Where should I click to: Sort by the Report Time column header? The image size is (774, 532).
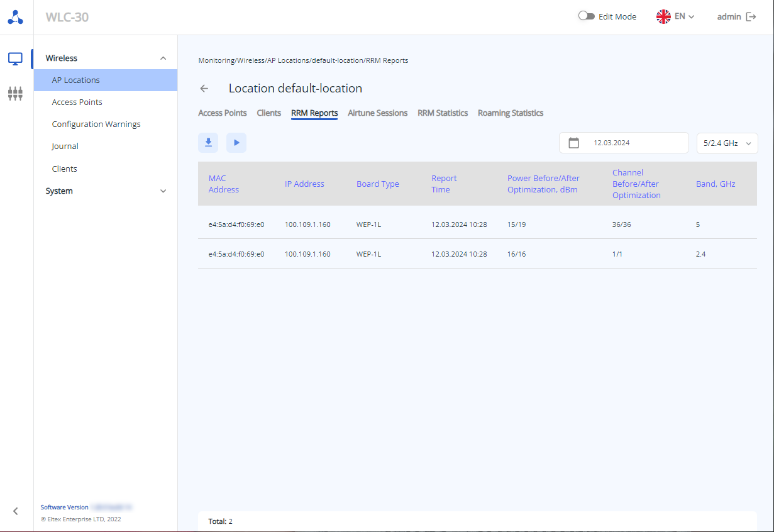click(444, 184)
